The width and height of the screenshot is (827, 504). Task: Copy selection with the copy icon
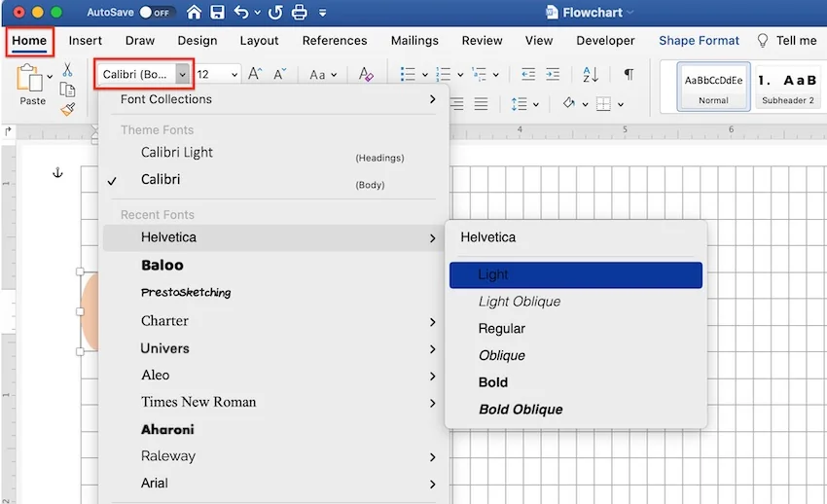67,90
